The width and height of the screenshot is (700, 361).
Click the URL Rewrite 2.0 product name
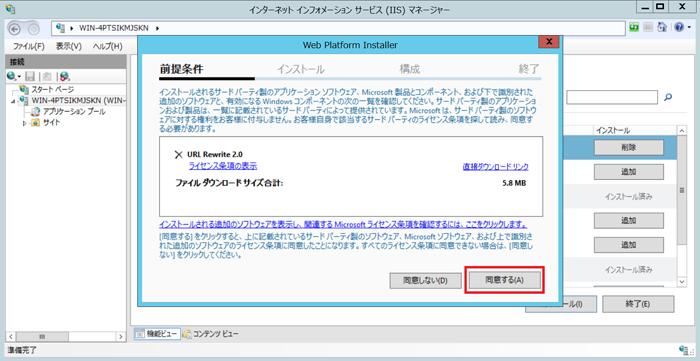pos(215,154)
